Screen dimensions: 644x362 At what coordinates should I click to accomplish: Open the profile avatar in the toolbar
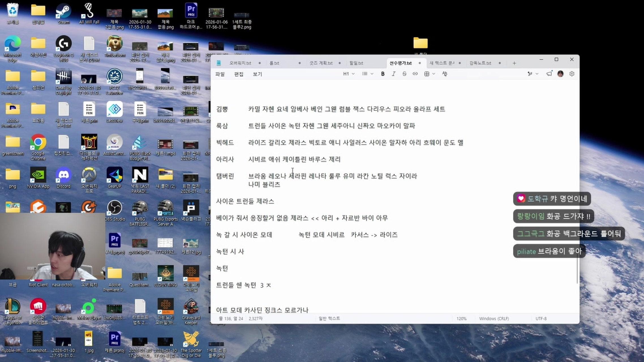(x=561, y=74)
